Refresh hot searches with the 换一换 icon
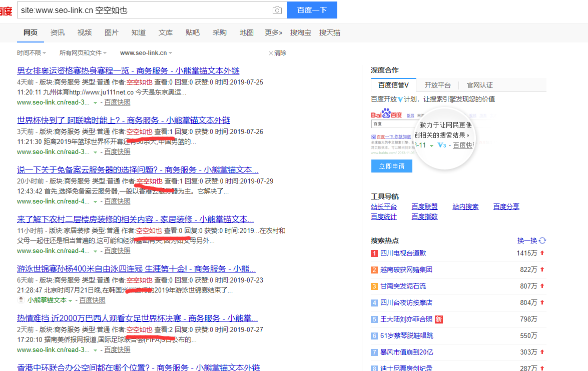Screen dimensions: 588x371 [x=542, y=240]
